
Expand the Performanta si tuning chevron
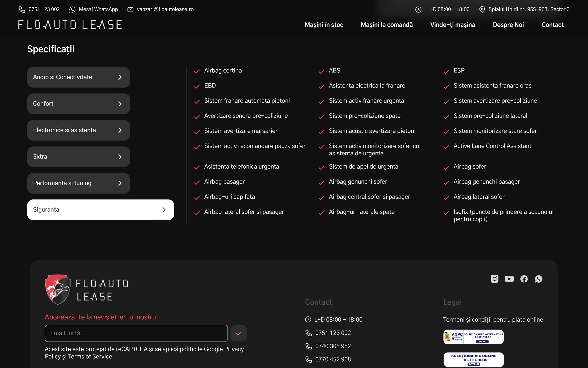(120, 183)
